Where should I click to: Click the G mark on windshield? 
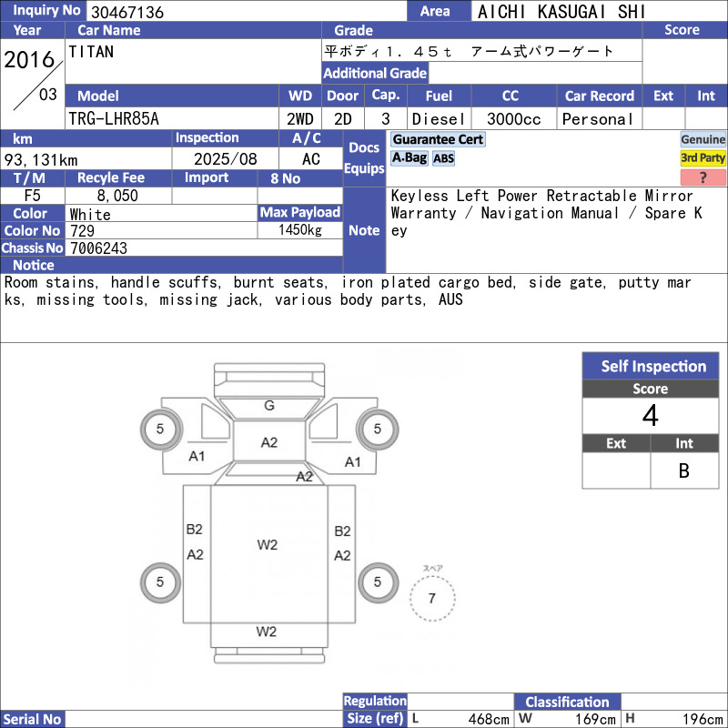click(x=269, y=406)
